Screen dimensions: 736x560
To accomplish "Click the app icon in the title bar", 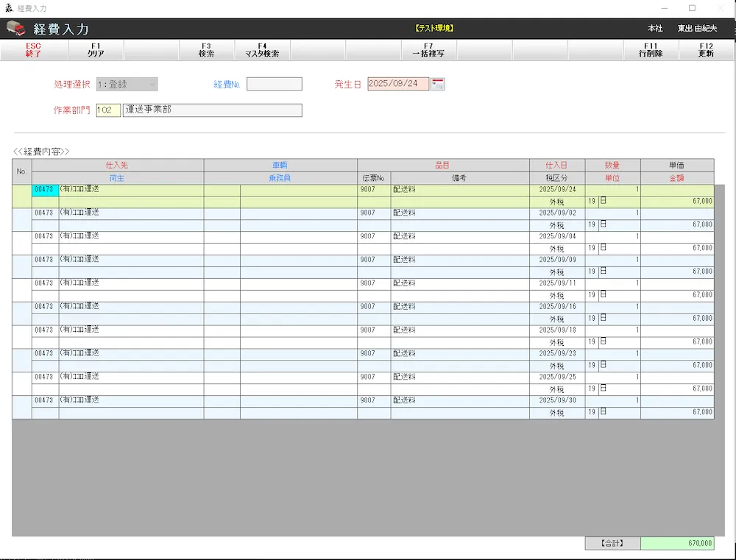I will (9, 8).
